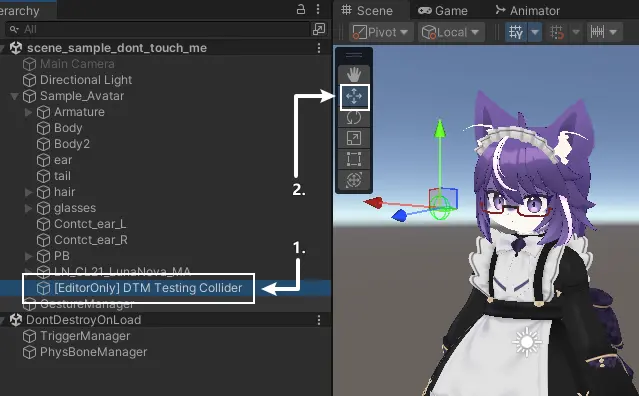Select the Rect transform tool
Screen dimensions: 639x396
click(x=354, y=159)
